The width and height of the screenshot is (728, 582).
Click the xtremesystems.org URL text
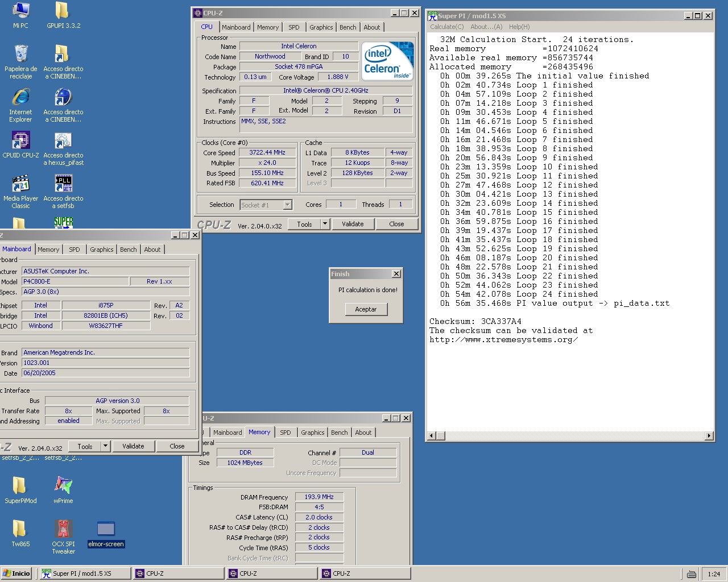(504, 339)
